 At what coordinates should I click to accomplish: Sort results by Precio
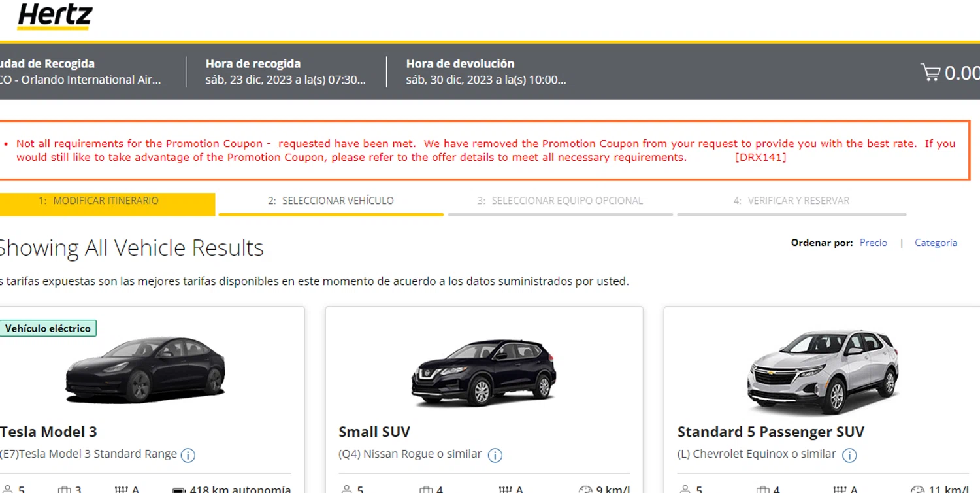873,243
